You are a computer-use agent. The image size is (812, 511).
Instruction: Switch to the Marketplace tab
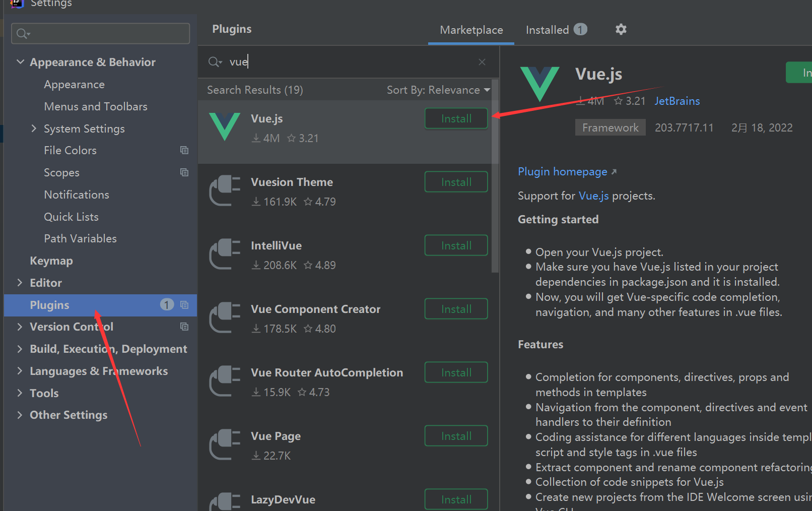pos(471,30)
